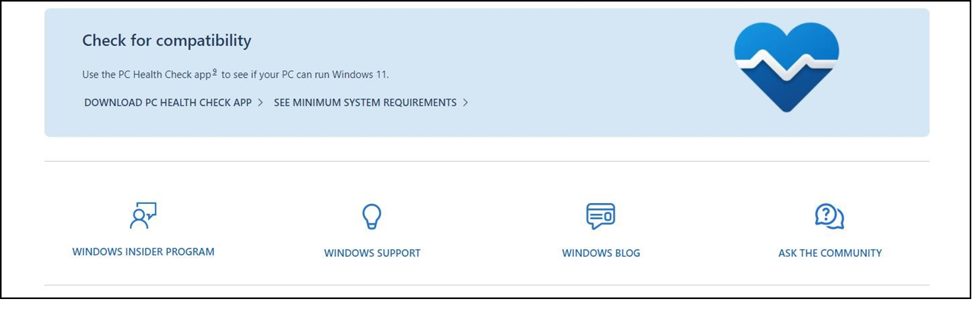980x317 pixels.
Task: Click the Check for compatibility heading
Action: [167, 41]
